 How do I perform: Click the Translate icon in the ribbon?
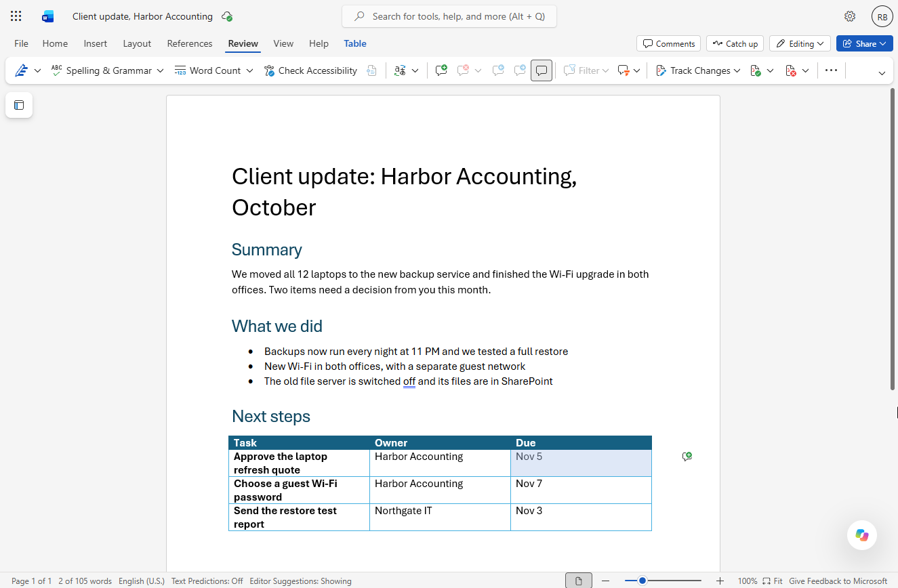400,70
